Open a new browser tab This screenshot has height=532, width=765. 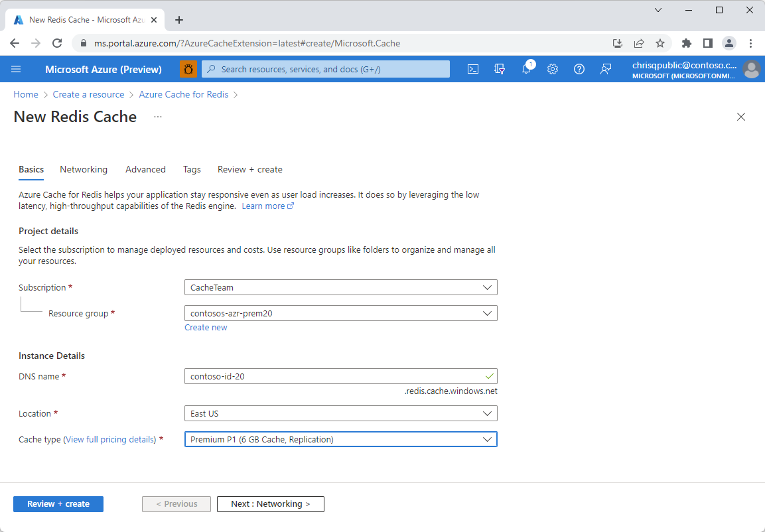coord(179,20)
